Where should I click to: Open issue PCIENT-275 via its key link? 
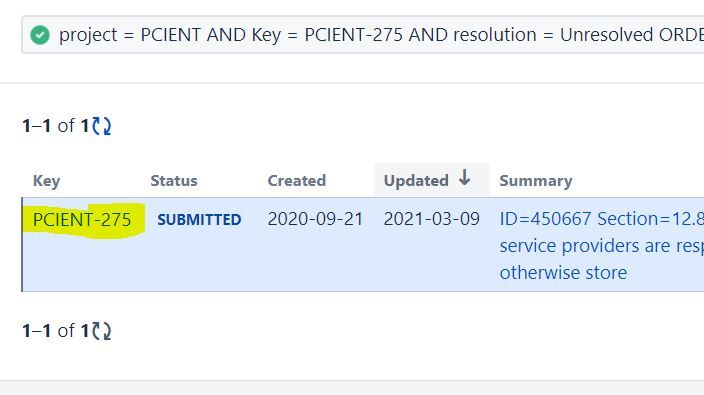coord(82,219)
